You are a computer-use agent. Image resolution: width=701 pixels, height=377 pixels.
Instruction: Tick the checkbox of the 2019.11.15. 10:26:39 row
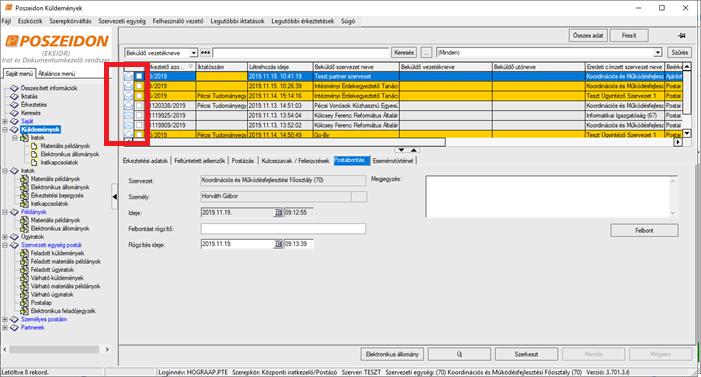(x=139, y=86)
